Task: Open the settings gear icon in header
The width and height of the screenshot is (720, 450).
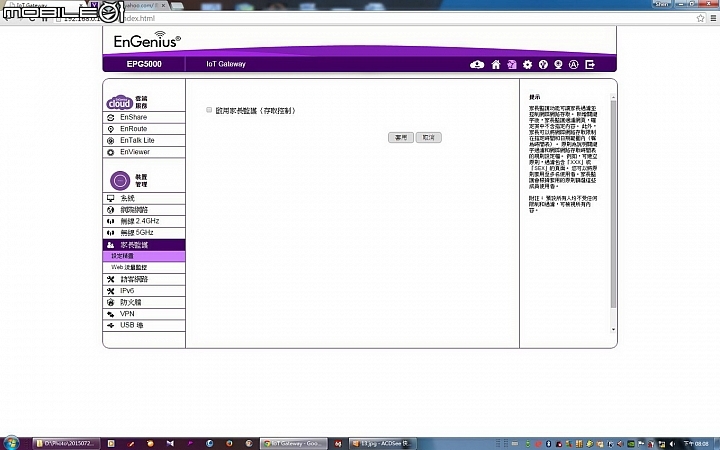Action: click(x=528, y=65)
